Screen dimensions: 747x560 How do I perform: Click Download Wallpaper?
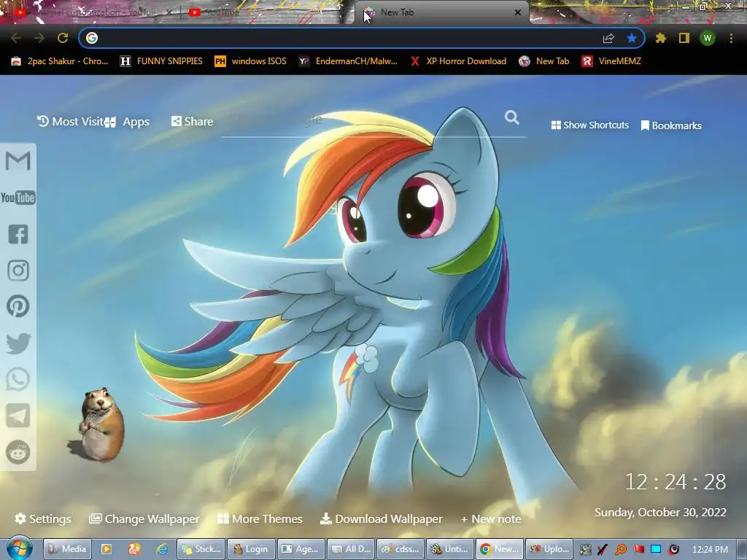point(382,518)
